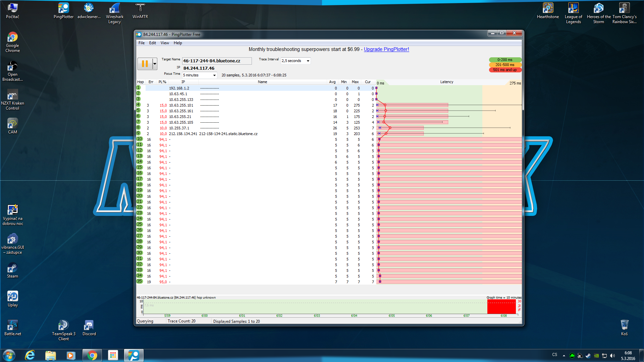Follow the Upgrade PingPlotter link
Screen dimensions: 644x362
pos(386,49)
